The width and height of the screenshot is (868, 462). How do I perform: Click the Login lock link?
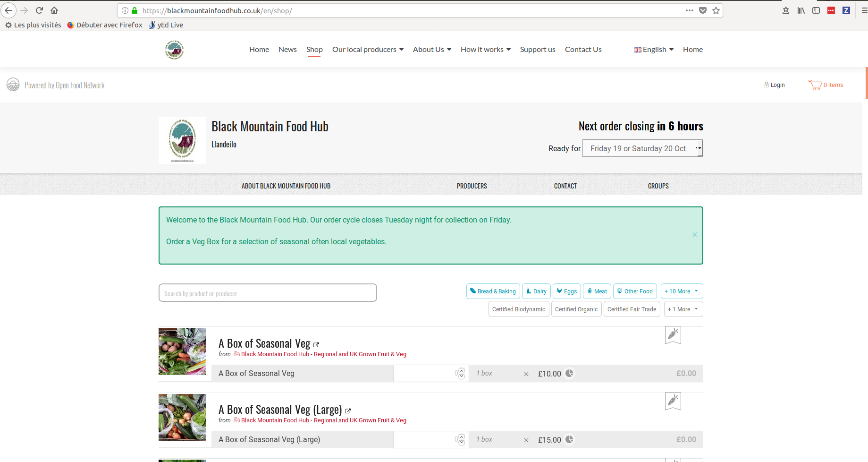click(x=775, y=85)
